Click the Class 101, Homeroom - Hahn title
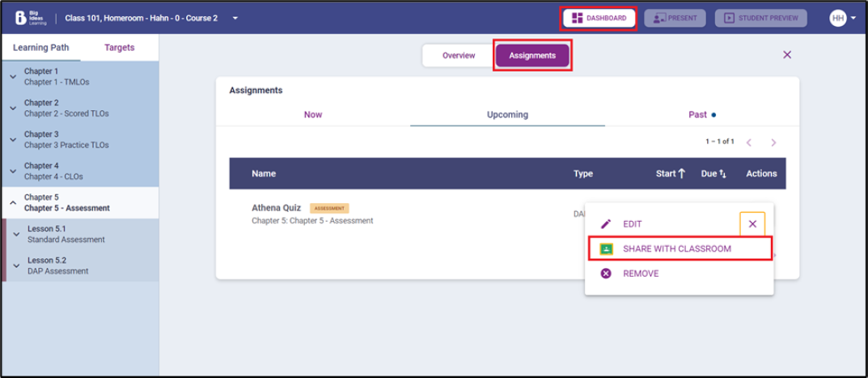This screenshot has width=868, height=378. point(141,18)
